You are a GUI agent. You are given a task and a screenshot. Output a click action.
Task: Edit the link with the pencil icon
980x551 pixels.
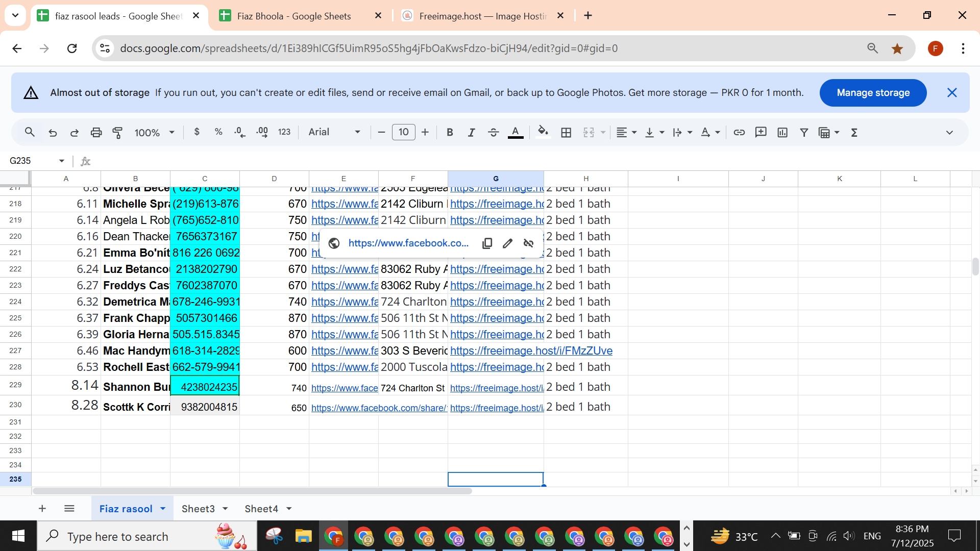507,243
